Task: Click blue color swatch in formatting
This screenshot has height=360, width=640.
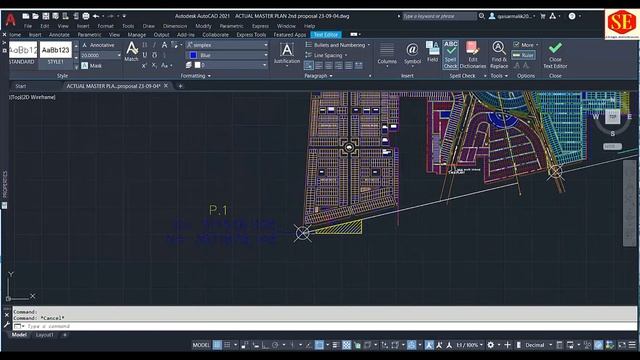Action: [x=193, y=55]
